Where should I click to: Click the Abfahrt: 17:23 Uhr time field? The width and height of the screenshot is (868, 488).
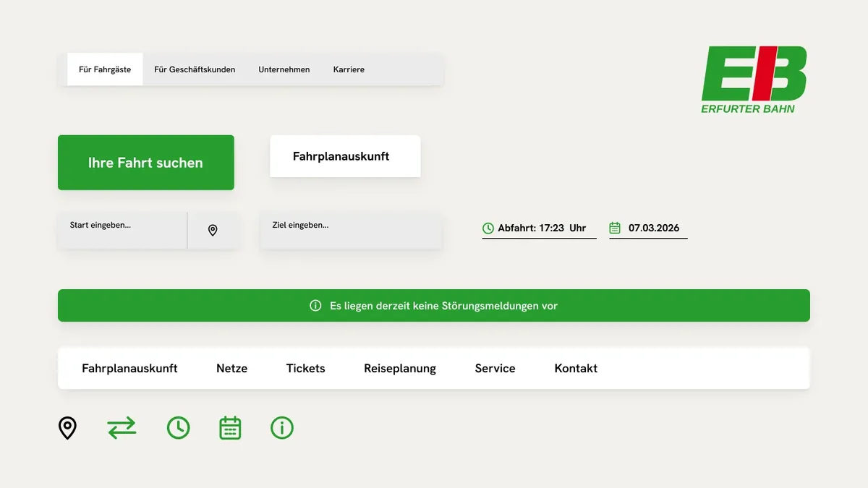540,228
